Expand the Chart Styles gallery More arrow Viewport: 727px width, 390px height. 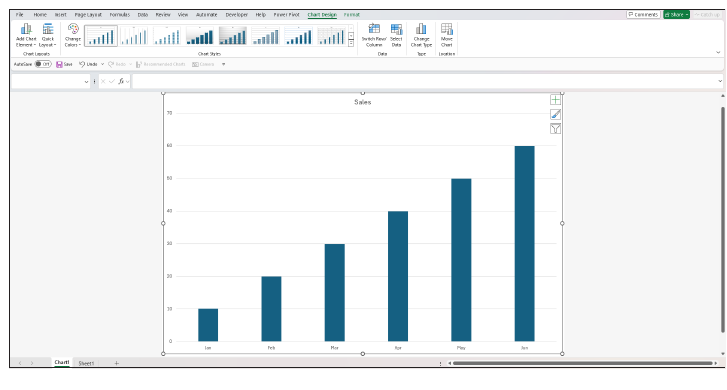tap(351, 44)
